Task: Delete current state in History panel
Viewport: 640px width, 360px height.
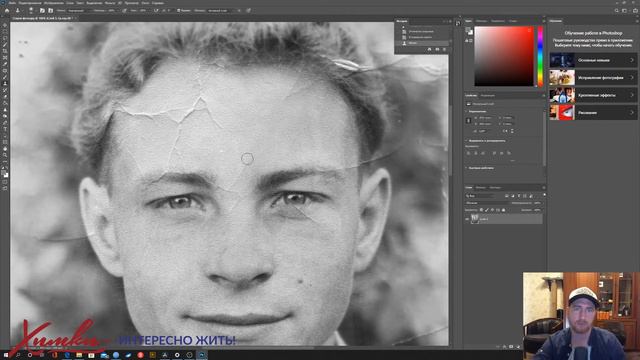Action: point(444,49)
